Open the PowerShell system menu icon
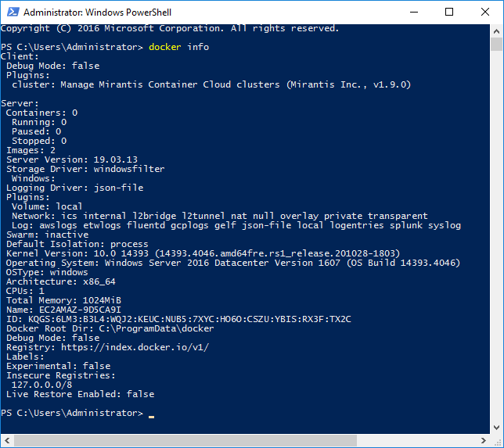This screenshot has height=448, width=504. [12, 12]
